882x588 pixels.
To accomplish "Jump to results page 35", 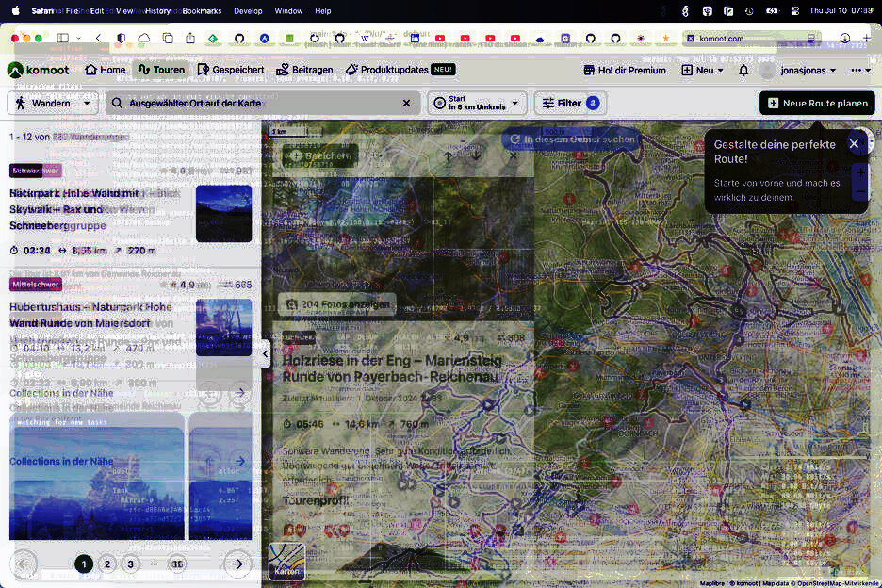I will point(177,563).
